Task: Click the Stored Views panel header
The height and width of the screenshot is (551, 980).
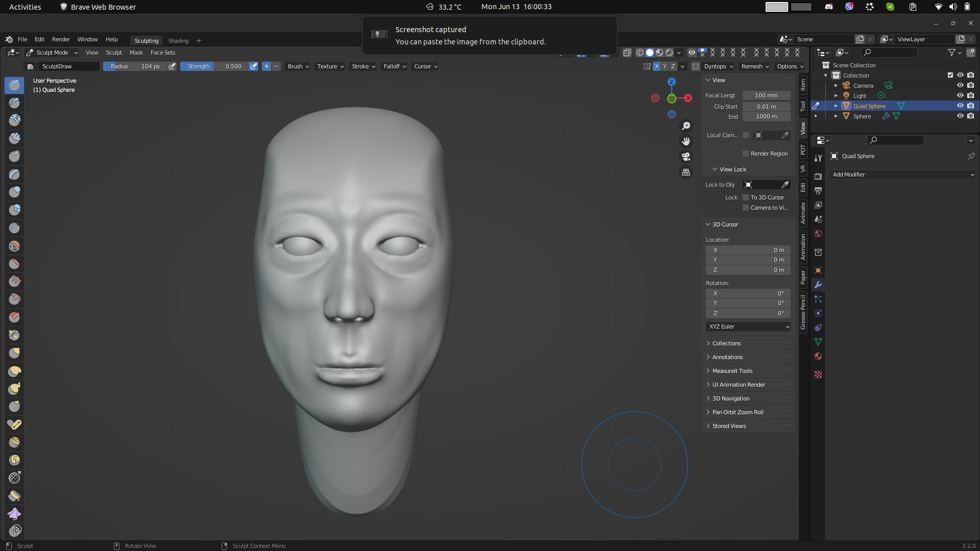Action: click(x=729, y=425)
